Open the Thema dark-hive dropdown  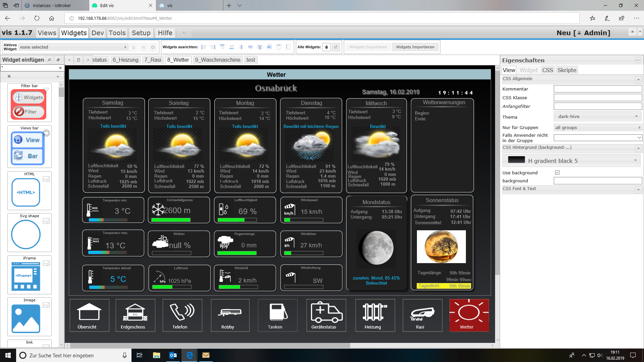pos(597,117)
